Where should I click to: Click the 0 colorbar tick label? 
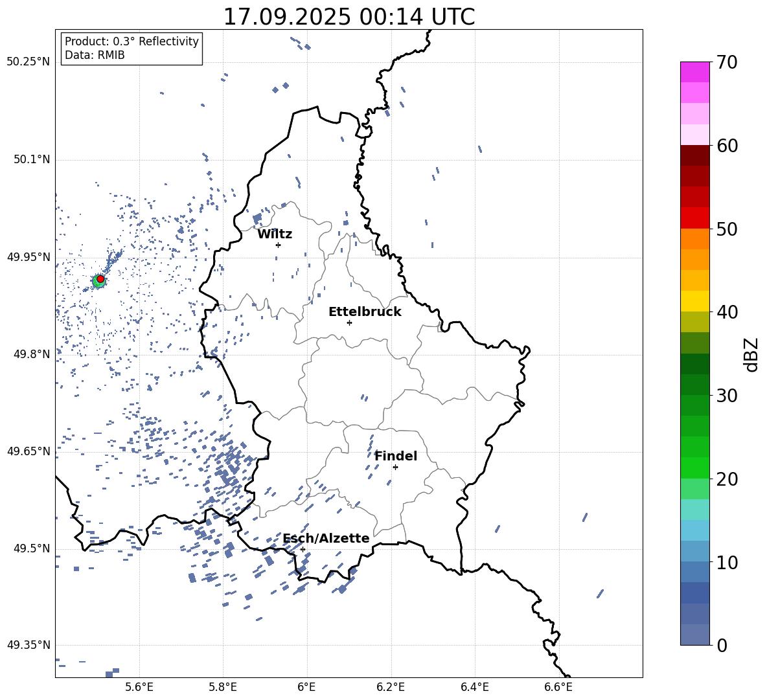[x=722, y=645]
